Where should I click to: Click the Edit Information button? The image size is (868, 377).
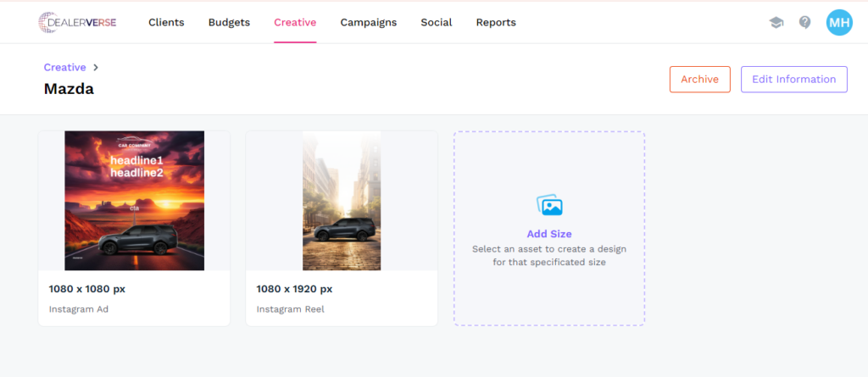click(793, 80)
